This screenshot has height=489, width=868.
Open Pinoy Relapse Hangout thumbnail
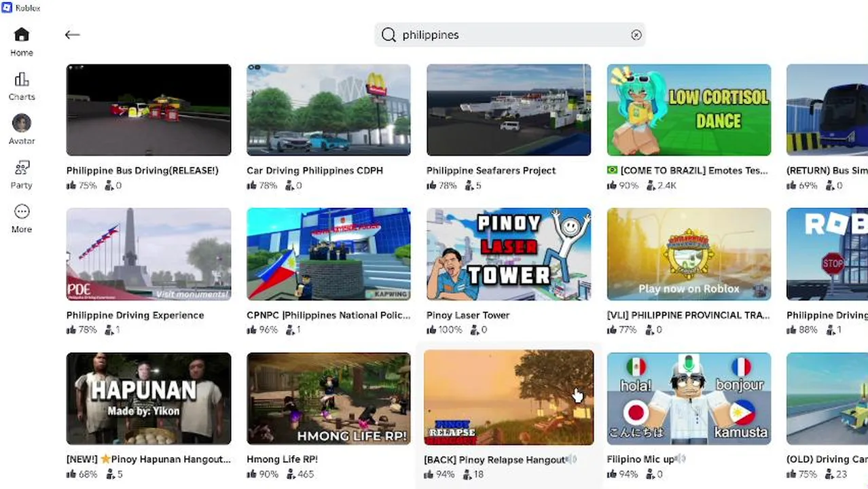[509, 397]
